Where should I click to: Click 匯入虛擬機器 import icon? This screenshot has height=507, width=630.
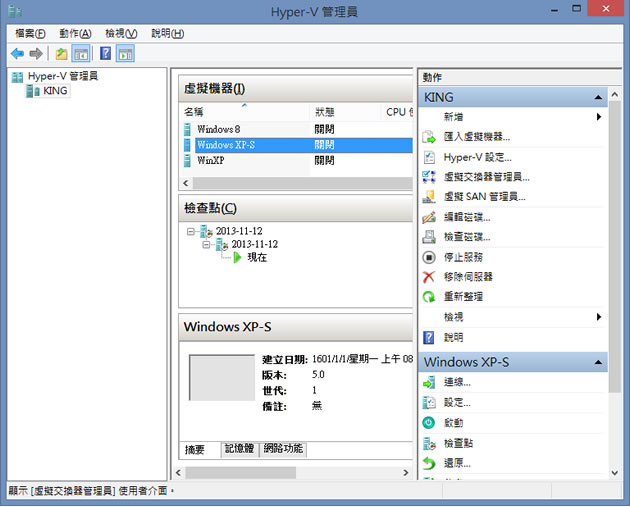[x=429, y=137]
